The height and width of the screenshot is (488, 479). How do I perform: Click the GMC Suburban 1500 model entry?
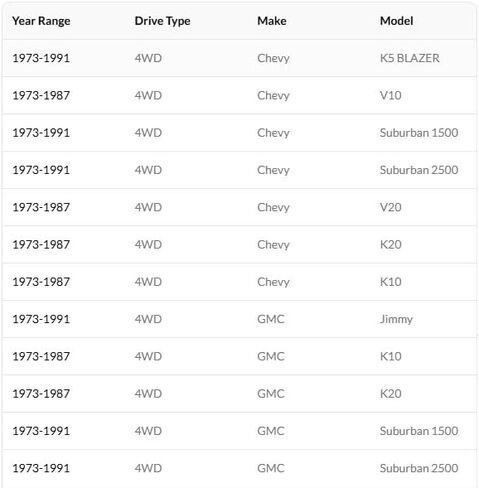pos(419,431)
